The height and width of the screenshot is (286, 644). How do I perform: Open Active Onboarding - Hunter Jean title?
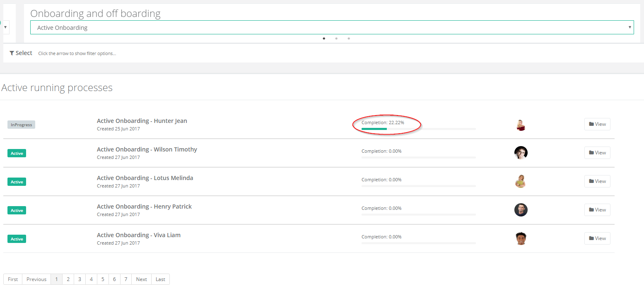click(142, 121)
